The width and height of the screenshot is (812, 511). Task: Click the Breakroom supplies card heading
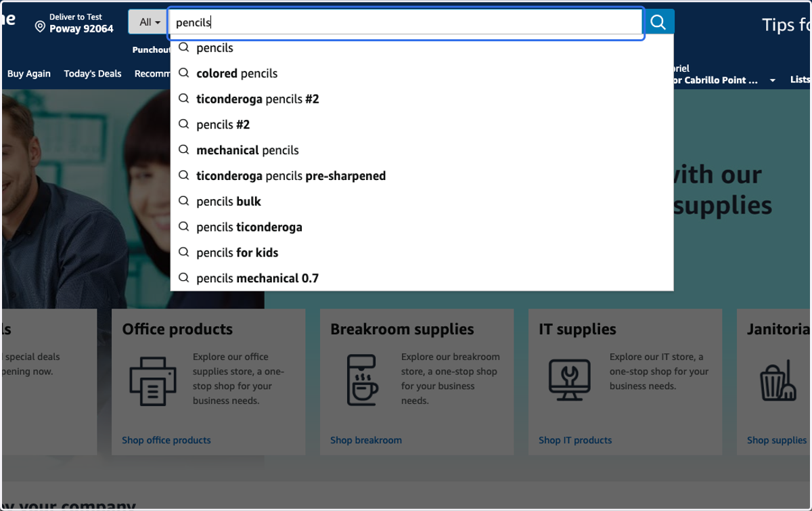coord(402,329)
